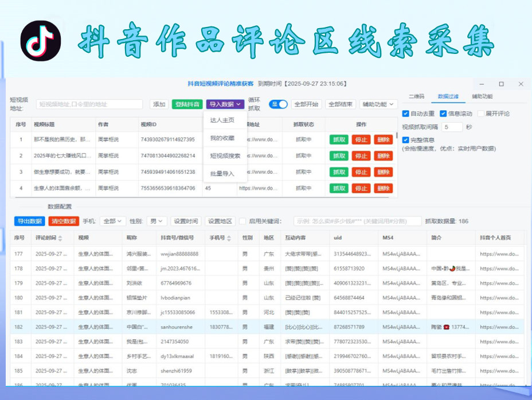Uncheck the 信息滚动 checkbox

click(443, 114)
